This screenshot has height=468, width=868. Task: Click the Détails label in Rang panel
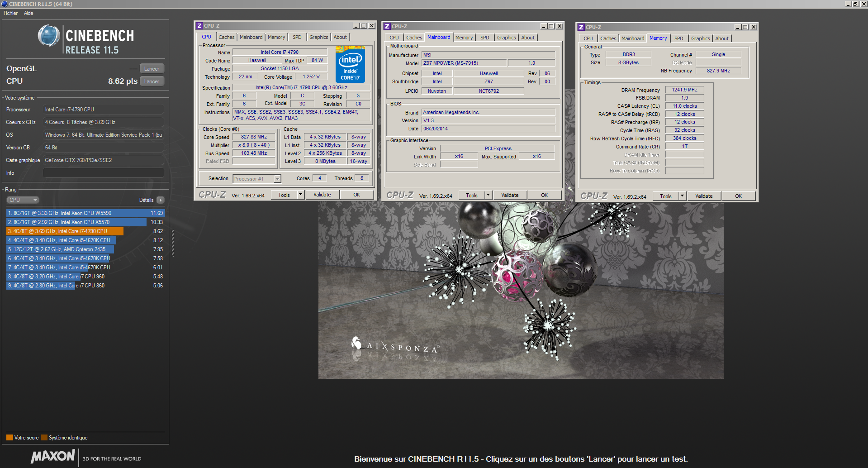tap(146, 200)
